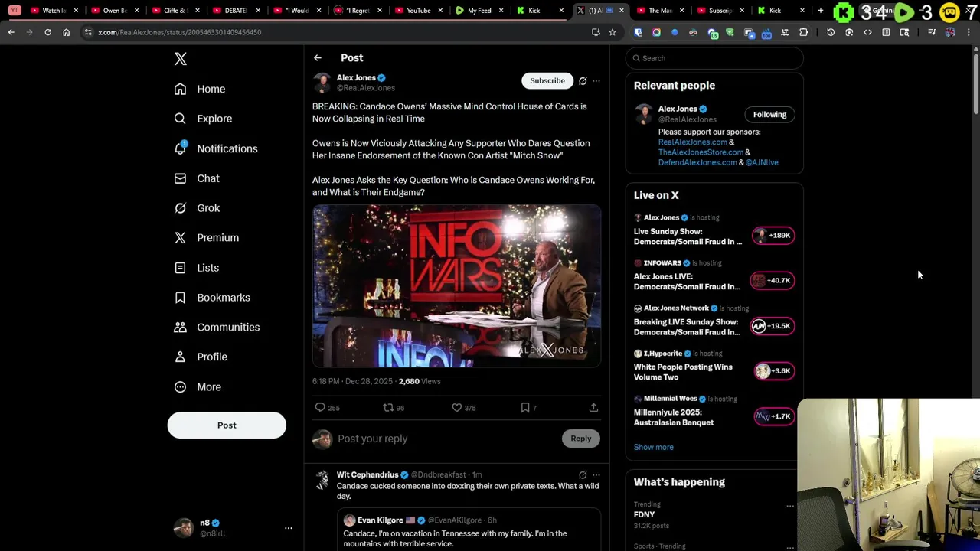Click Wit Cephandrius profile name
Screen dimensions: 980x551
tap(367, 475)
